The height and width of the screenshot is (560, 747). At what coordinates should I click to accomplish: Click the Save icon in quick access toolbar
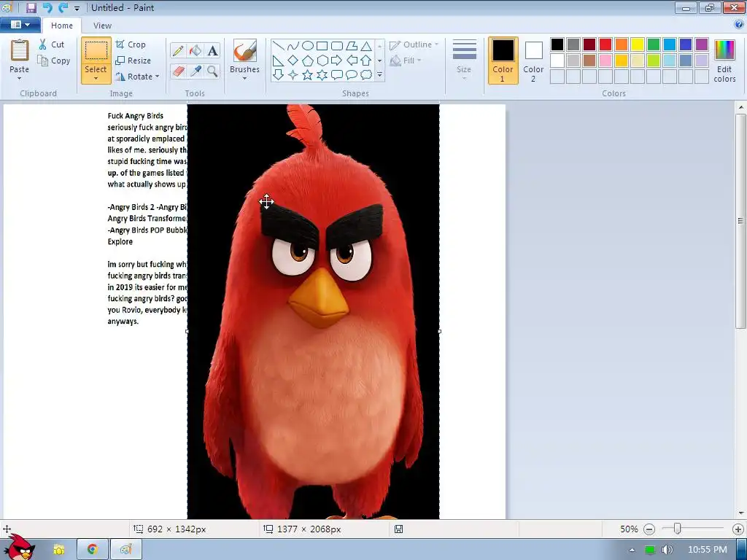(31, 7)
